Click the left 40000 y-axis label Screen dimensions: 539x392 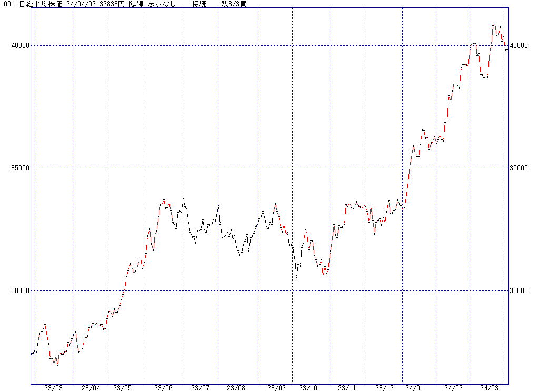tap(20, 46)
